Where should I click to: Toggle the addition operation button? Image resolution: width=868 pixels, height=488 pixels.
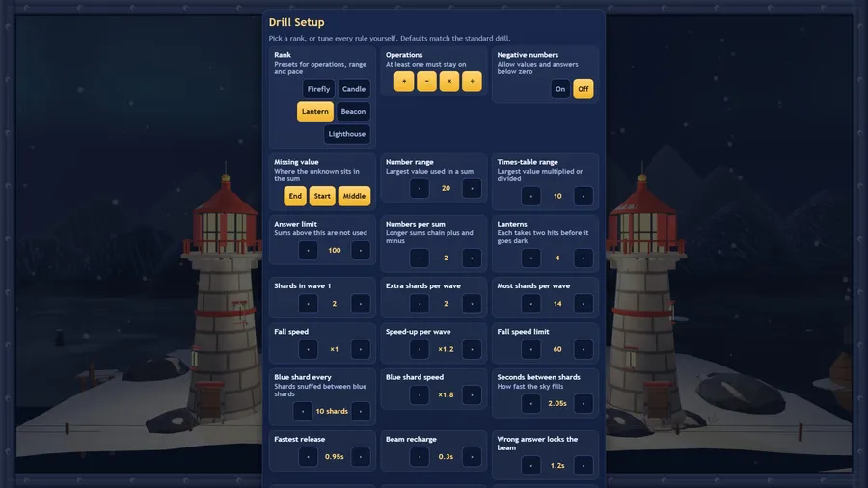point(404,81)
